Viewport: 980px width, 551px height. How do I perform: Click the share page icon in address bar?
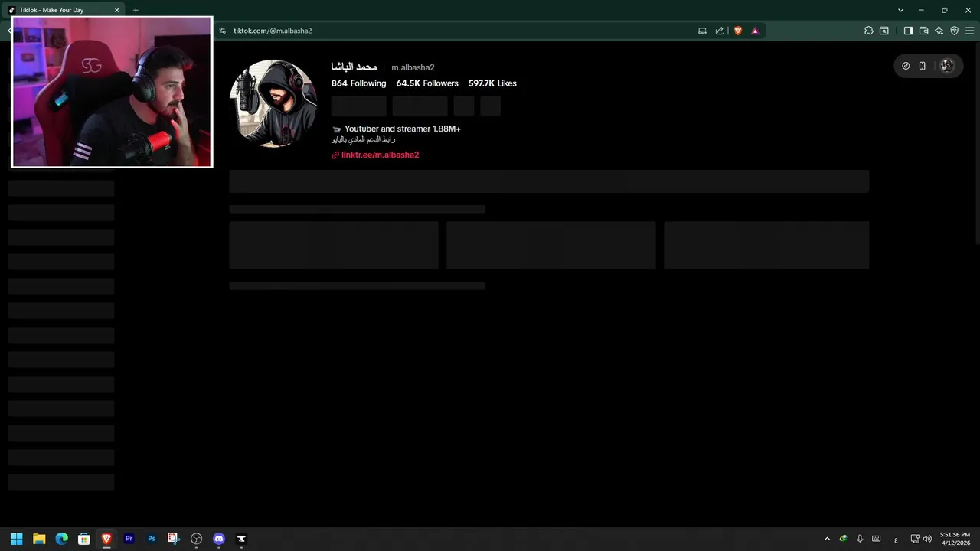720,31
